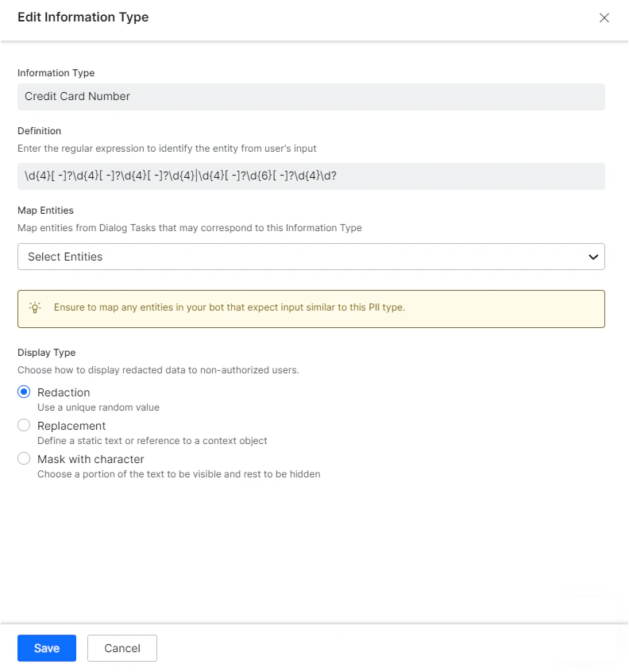Click the Save button
The height and width of the screenshot is (672, 629).
(46, 647)
